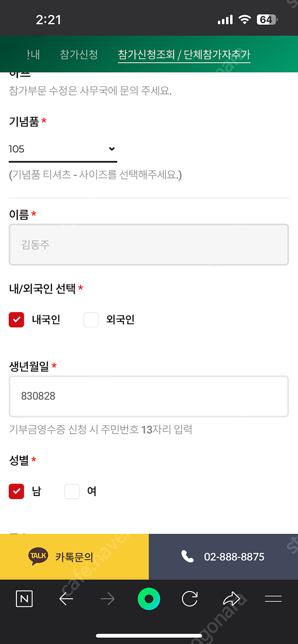Tap the forward arrow icon
Viewport: 298px width, 644px height.
tap(107, 599)
